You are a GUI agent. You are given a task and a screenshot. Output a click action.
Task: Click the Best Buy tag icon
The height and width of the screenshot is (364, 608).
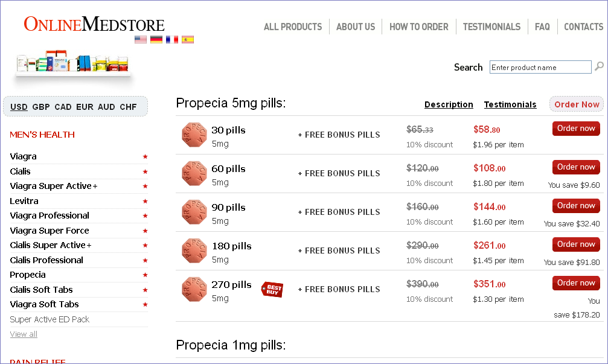(x=272, y=289)
